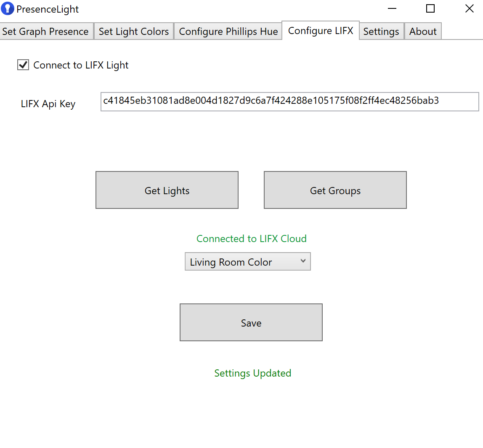Click the Connected to LIFX Cloud status
The width and height of the screenshot is (483, 448).
(251, 239)
